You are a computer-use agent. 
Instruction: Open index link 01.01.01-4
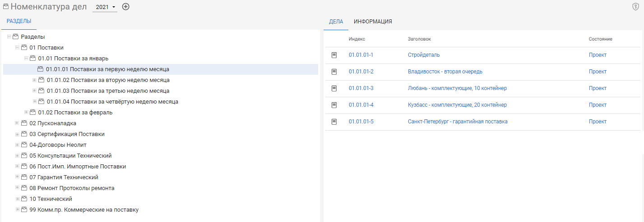click(361, 105)
